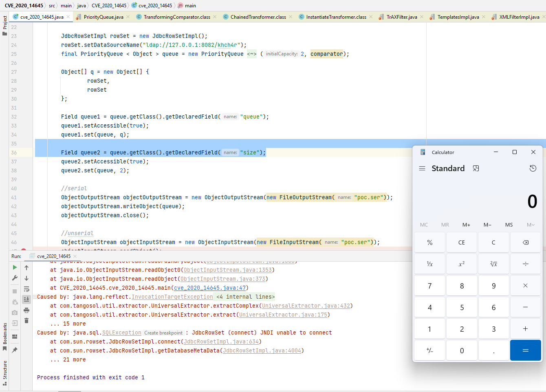Close the cve_2020_14645.java editor tab
This screenshot has width=546, height=392.
pyautogui.click(x=68, y=17)
